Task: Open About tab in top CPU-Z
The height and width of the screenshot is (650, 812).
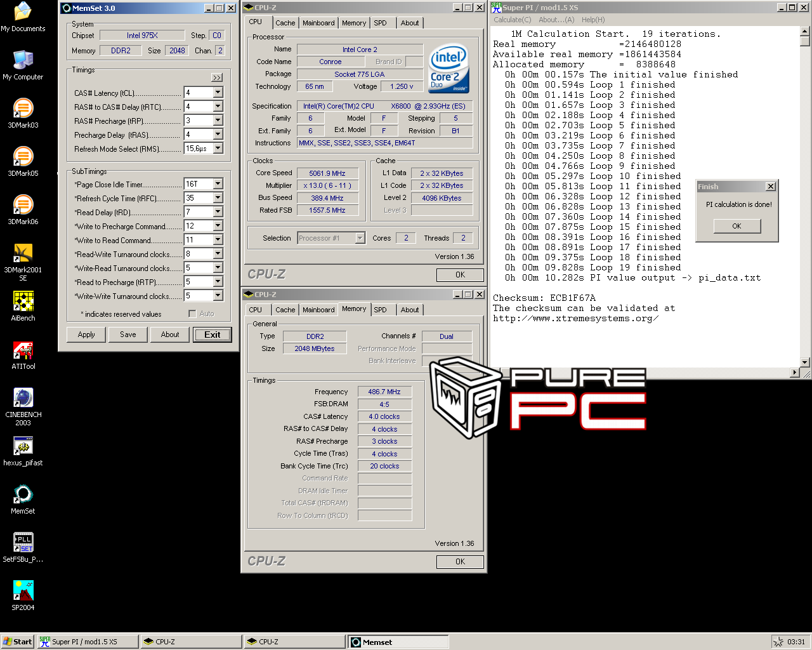Action: 410,23
